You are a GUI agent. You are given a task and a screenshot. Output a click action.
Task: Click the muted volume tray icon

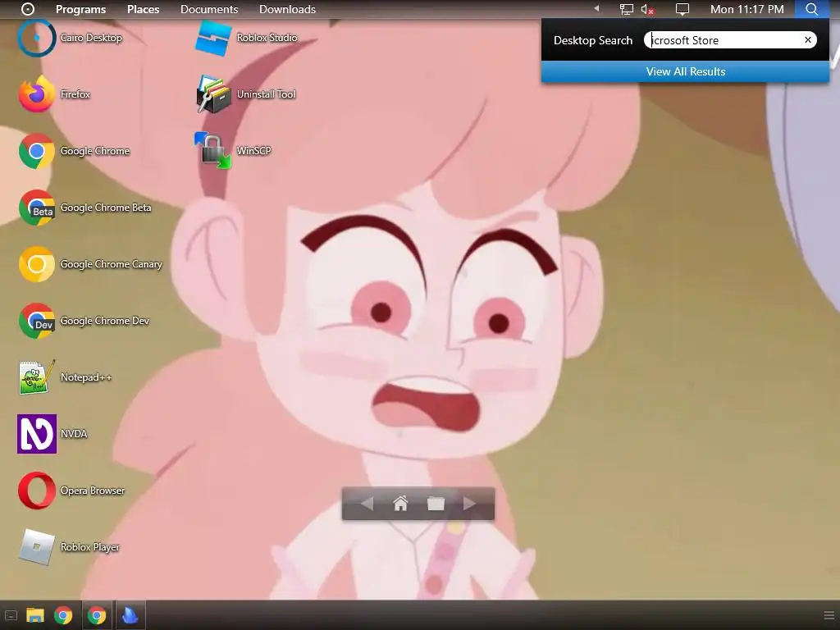(648, 9)
